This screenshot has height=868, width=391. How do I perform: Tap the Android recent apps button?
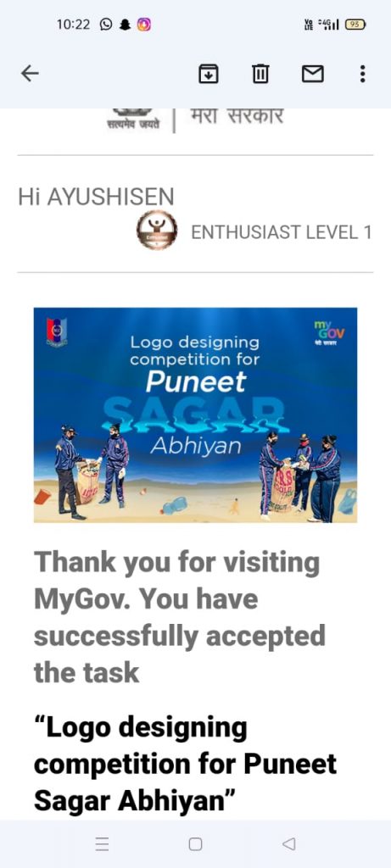tap(102, 843)
